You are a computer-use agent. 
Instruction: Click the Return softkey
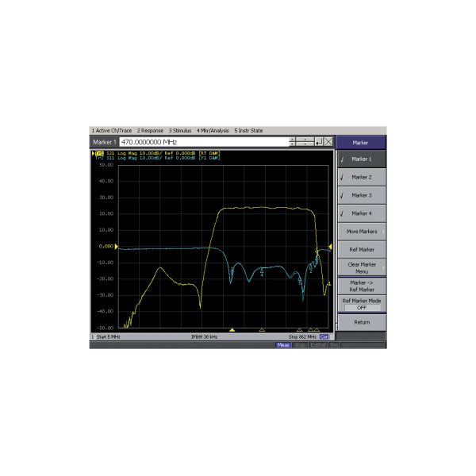[x=362, y=322]
